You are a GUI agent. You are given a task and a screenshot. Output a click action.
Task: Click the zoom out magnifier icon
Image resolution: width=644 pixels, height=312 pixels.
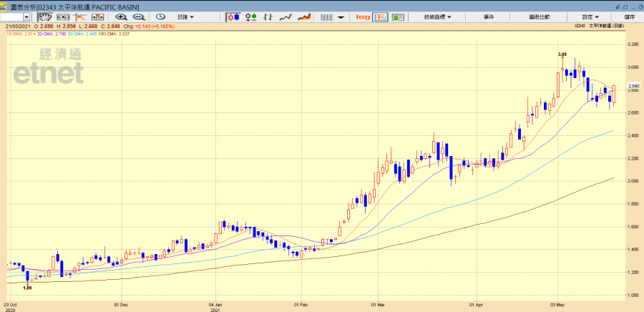tap(139, 16)
